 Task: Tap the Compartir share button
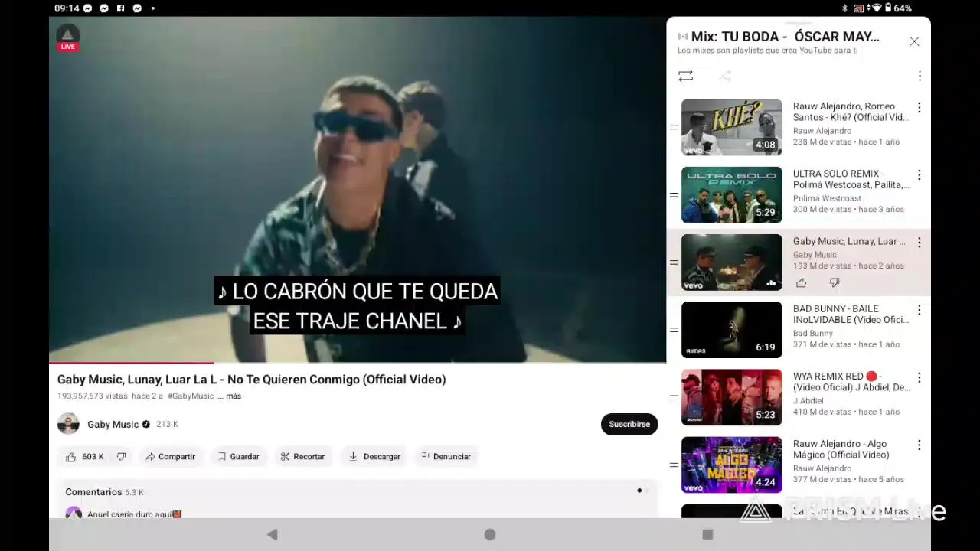click(171, 456)
